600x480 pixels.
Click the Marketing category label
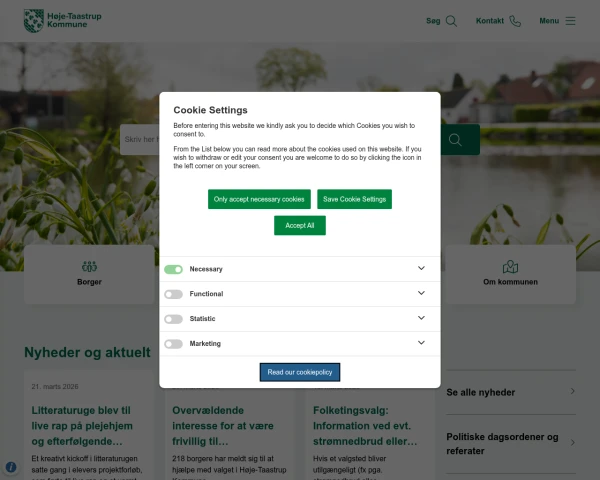tap(205, 344)
